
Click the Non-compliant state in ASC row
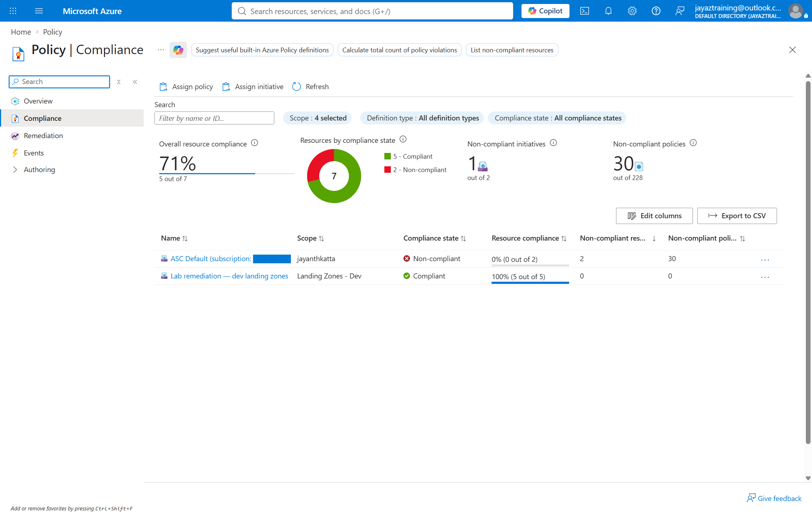(x=432, y=259)
